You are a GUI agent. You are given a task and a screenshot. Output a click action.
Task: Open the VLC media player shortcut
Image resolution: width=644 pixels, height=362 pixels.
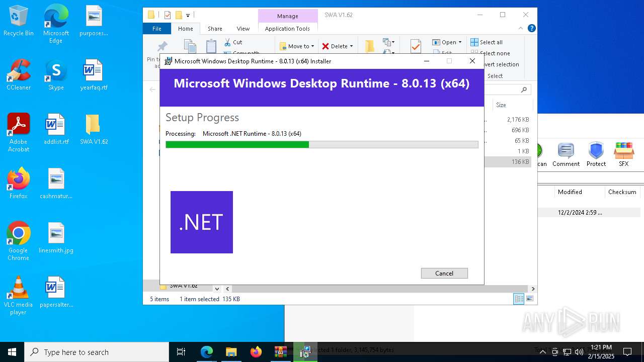[19, 296]
